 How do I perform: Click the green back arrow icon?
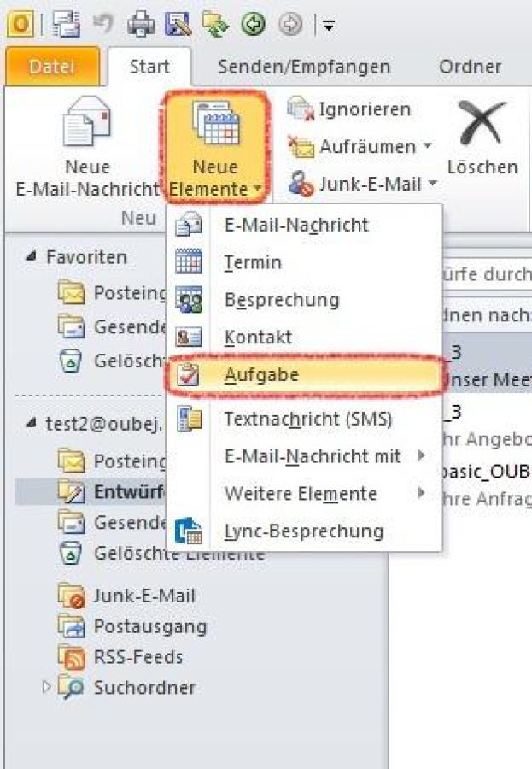coord(253,24)
